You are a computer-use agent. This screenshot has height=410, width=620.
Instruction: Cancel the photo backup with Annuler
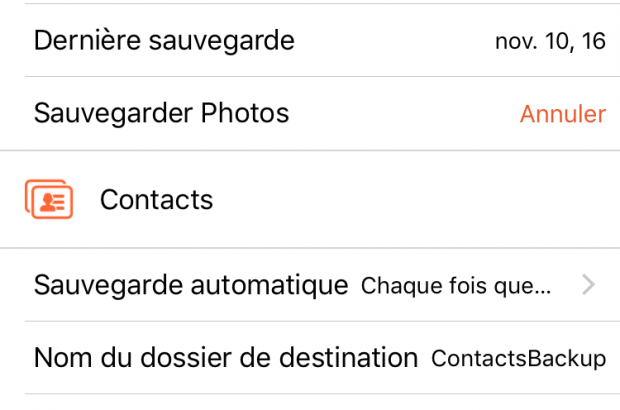coord(562,114)
